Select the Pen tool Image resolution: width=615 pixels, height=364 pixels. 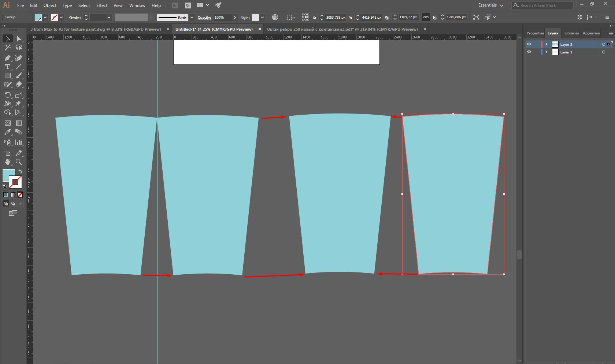(7, 58)
